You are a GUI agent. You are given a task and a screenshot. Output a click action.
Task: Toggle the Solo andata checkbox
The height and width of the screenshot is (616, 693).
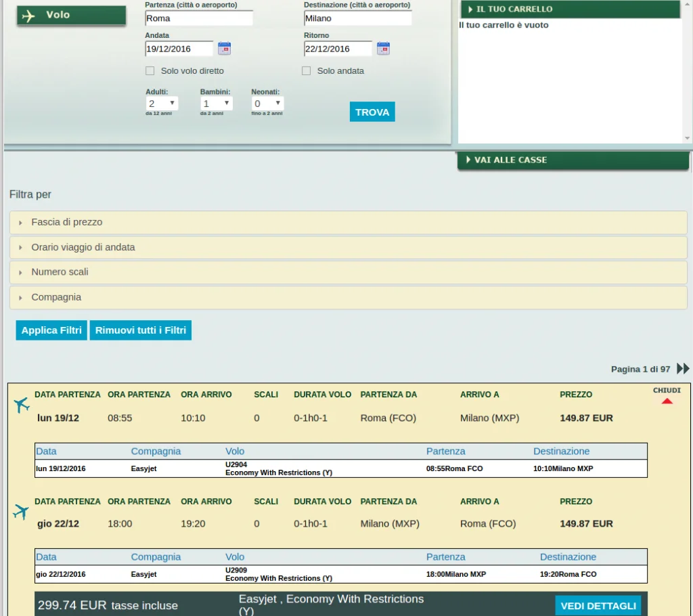(x=307, y=71)
